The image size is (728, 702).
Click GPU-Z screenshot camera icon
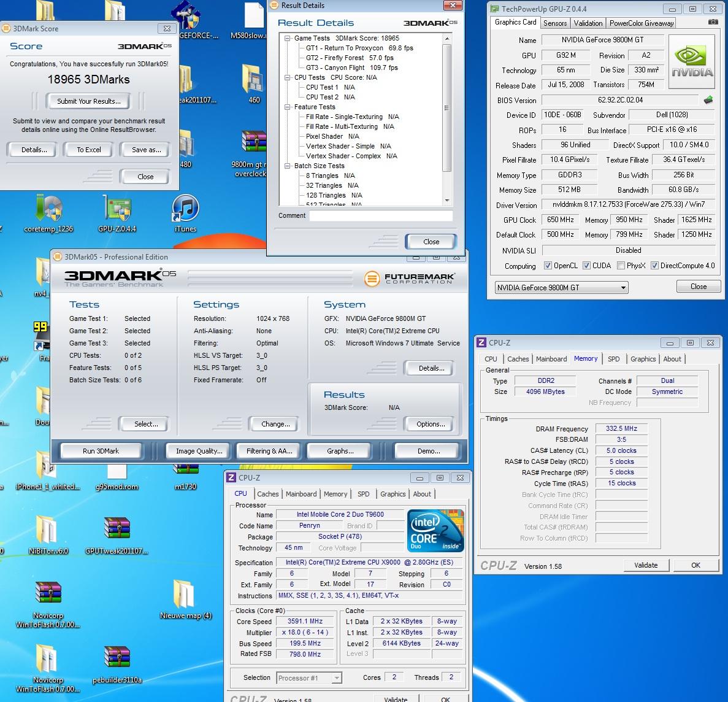click(713, 22)
